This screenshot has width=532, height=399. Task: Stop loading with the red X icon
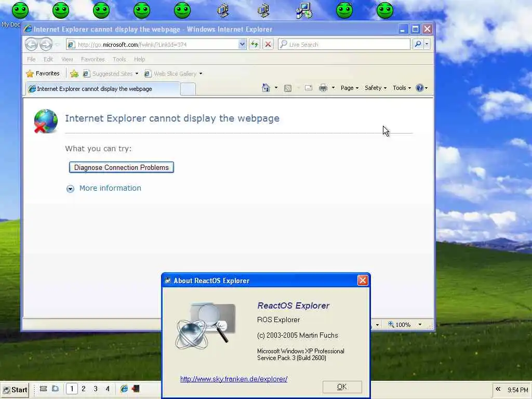click(x=268, y=44)
